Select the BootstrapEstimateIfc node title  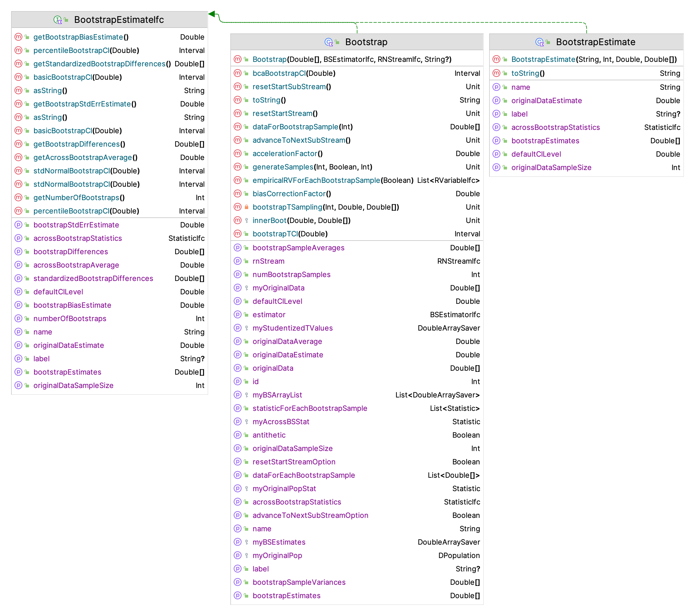119,20
